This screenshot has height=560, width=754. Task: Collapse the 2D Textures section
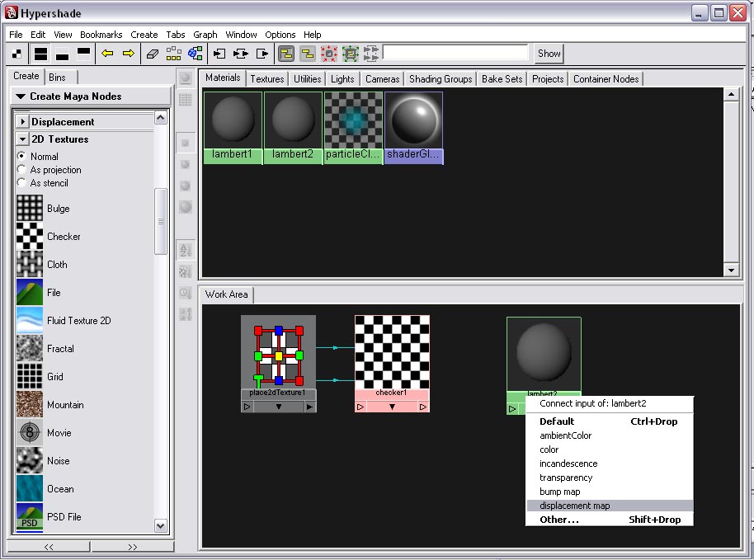(x=22, y=139)
